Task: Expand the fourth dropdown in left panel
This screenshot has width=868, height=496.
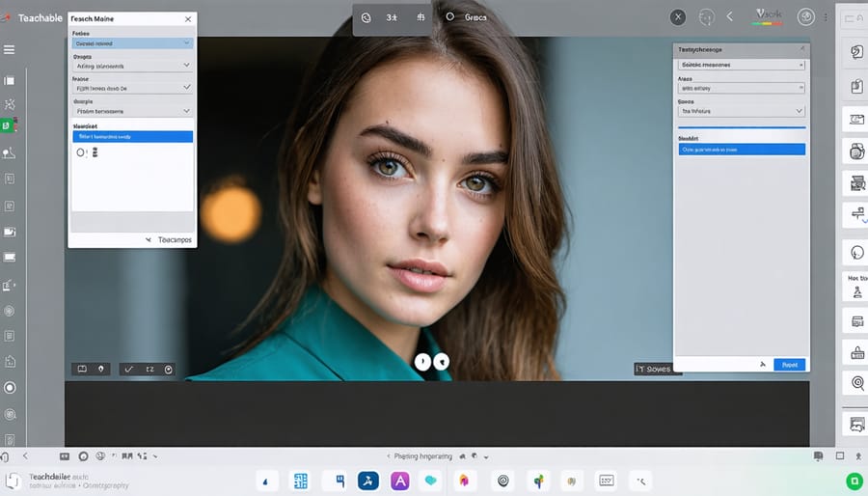Action: [x=132, y=111]
